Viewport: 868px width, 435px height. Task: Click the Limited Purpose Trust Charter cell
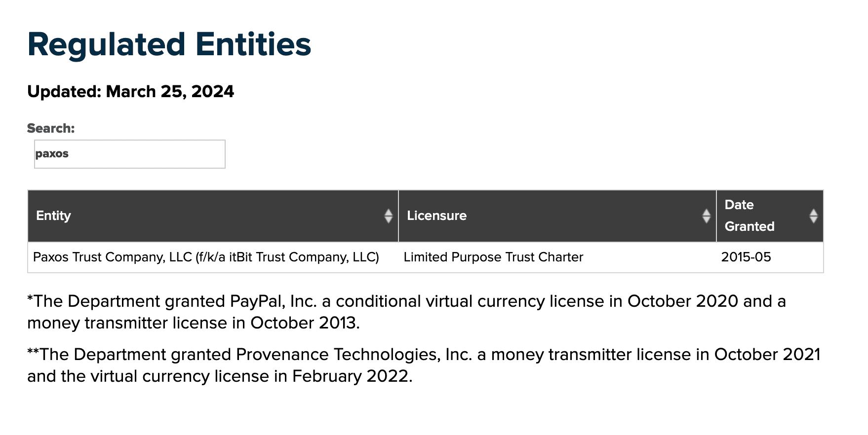[x=493, y=257]
